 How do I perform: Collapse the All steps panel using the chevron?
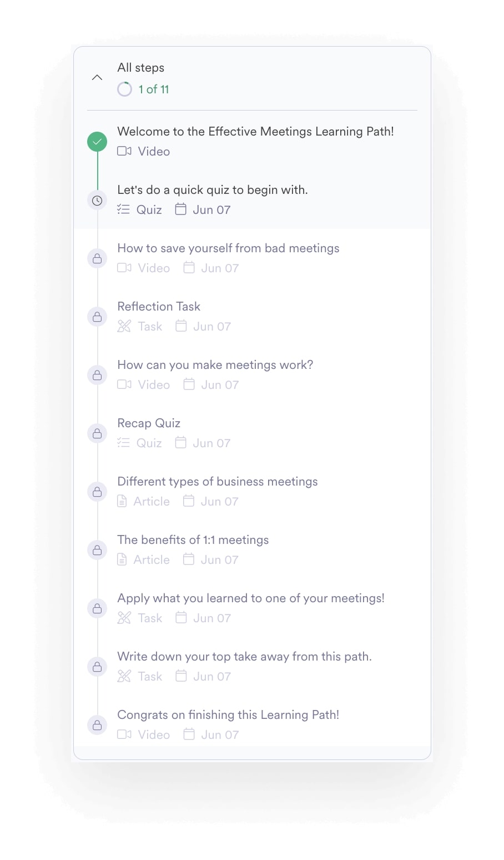click(97, 77)
